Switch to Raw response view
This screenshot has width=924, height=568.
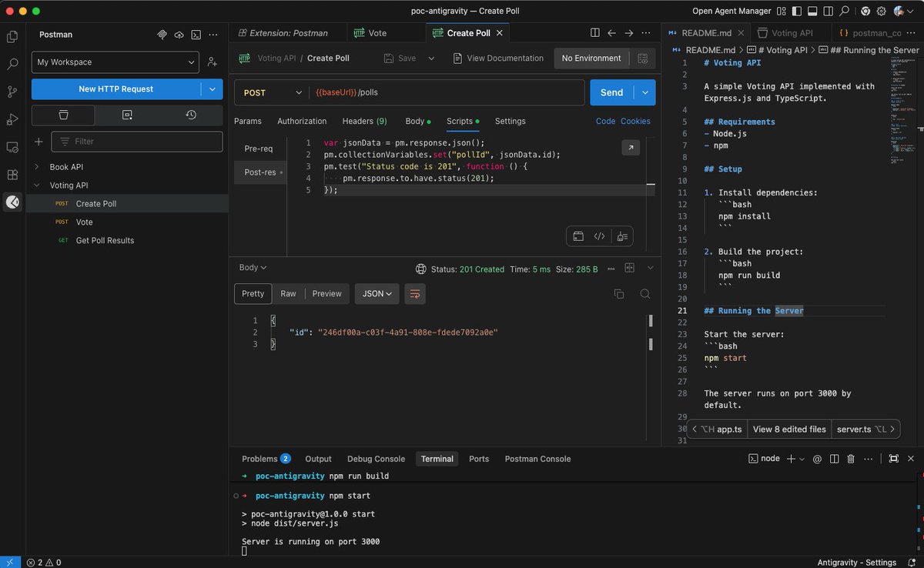(288, 293)
